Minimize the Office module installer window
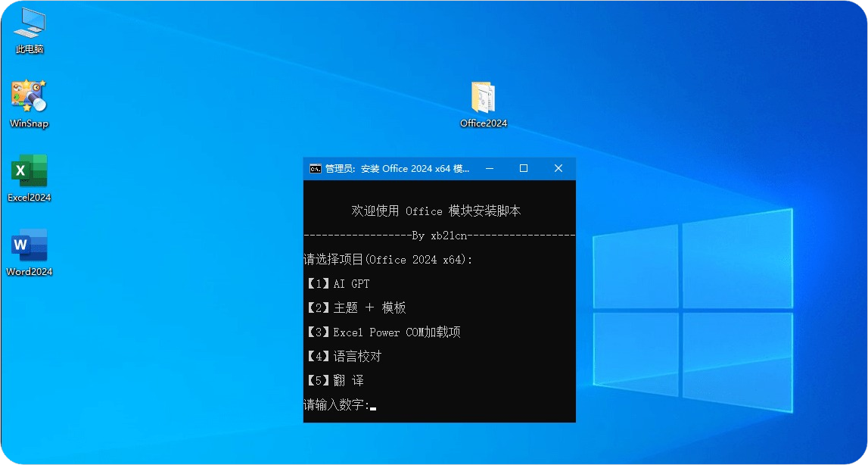Image resolution: width=868 pixels, height=465 pixels. pos(488,168)
